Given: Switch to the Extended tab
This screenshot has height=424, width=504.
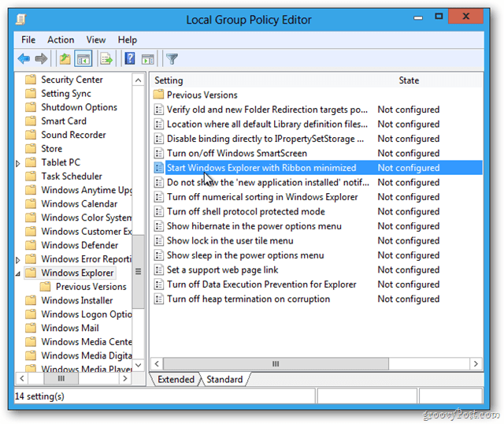Looking at the screenshot, I should 176,380.
